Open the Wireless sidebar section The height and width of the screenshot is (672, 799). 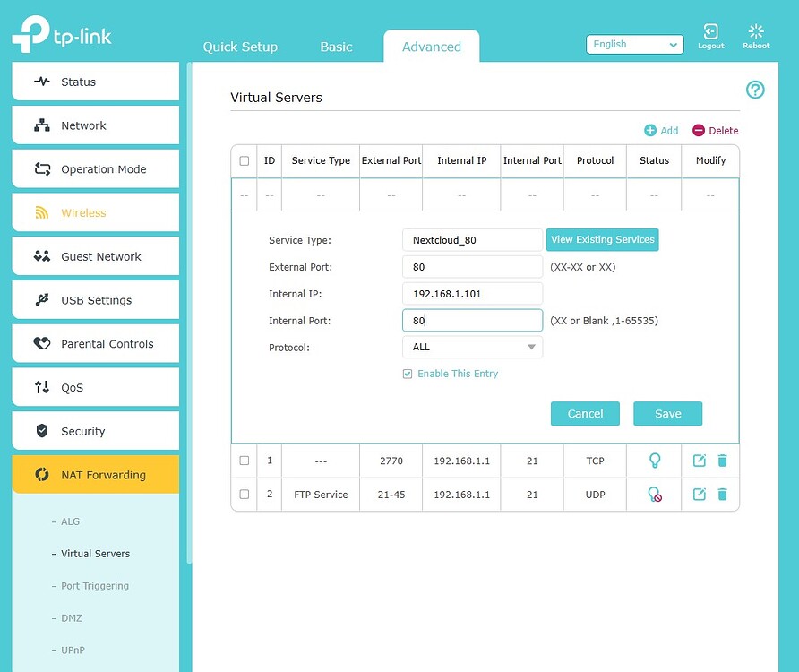click(x=96, y=212)
